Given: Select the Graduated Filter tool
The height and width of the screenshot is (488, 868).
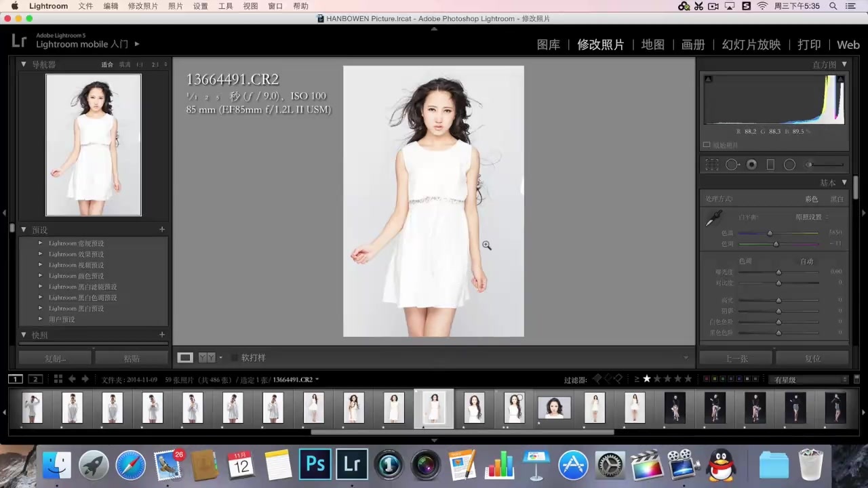Looking at the screenshot, I should (x=770, y=165).
